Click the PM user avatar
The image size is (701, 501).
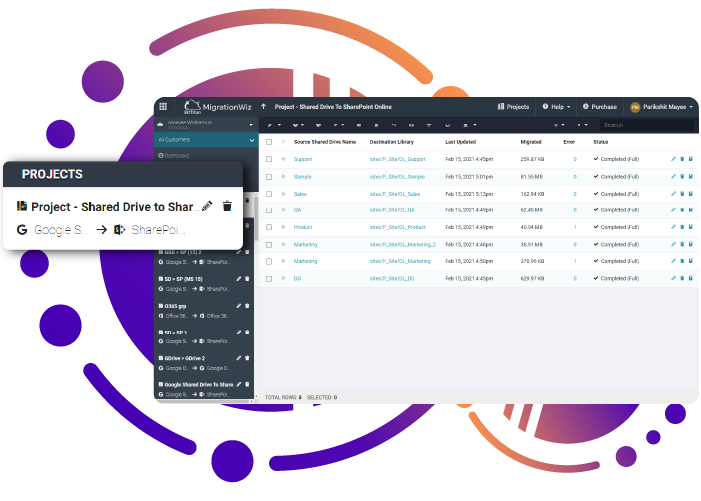[x=635, y=107]
